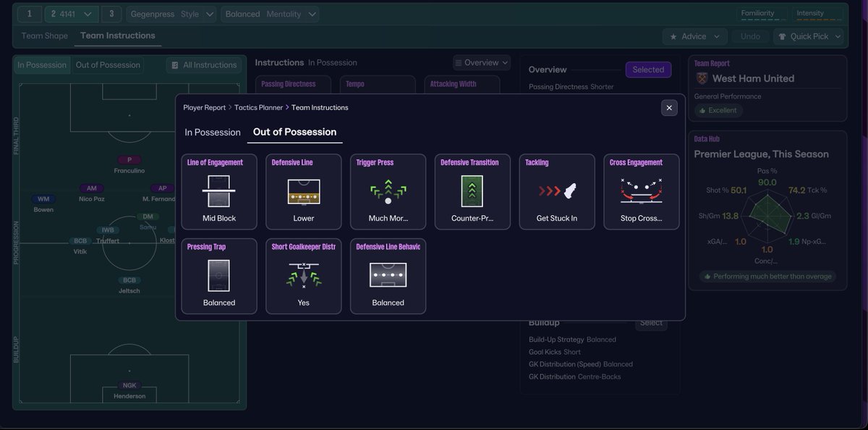The width and height of the screenshot is (868, 430).
Task: Open the Gegenpress Style dropdown
Action: click(171, 14)
